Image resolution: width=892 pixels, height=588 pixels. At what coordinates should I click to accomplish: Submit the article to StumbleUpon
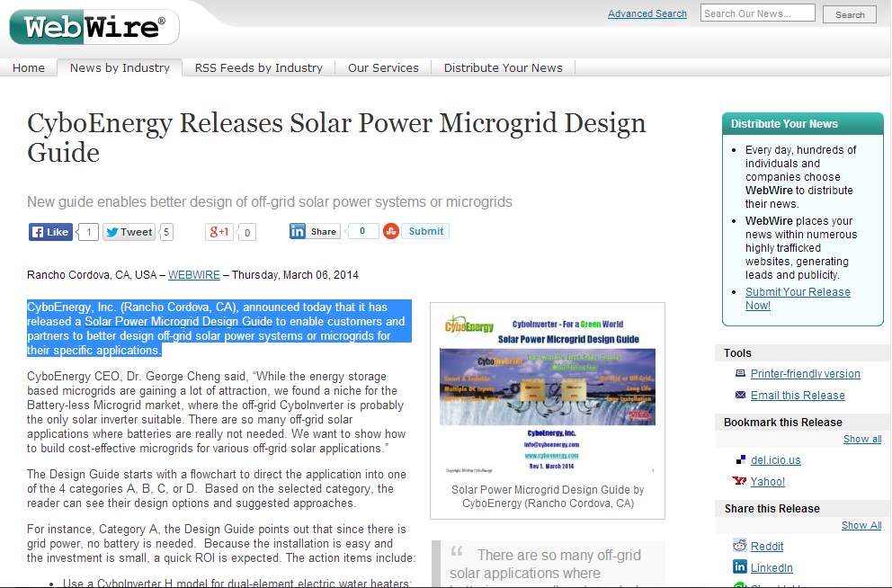416,231
